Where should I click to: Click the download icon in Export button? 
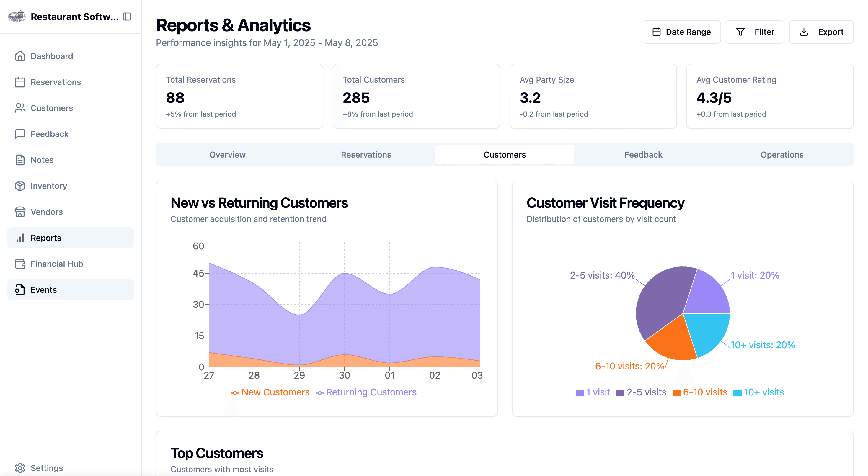point(804,32)
